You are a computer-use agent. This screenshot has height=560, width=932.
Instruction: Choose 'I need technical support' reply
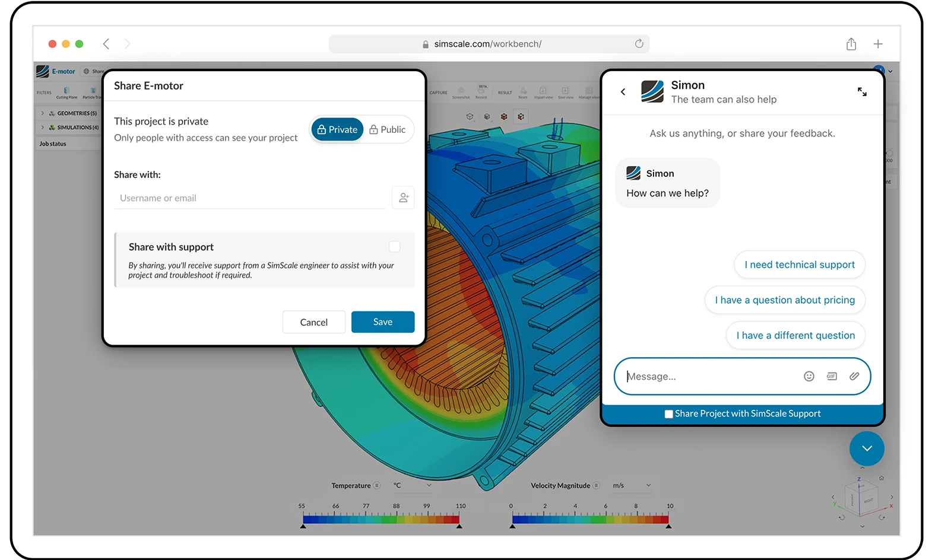(x=799, y=265)
